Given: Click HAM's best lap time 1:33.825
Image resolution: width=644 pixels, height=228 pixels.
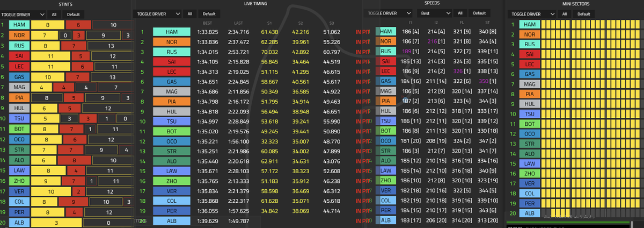Looking at the screenshot, I should (x=207, y=32).
